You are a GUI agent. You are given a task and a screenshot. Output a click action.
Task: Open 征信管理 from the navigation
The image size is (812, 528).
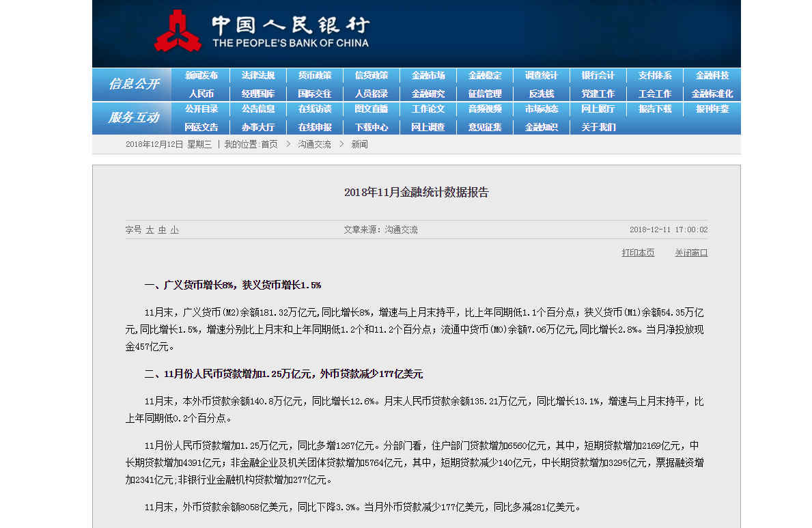pyautogui.click(x=485, y=94)
